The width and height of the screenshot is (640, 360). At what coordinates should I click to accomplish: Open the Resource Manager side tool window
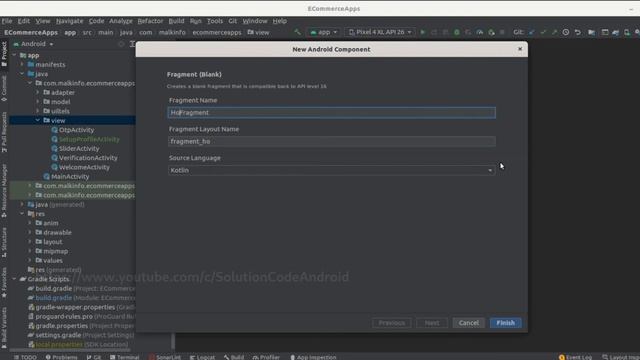[4, 191]
